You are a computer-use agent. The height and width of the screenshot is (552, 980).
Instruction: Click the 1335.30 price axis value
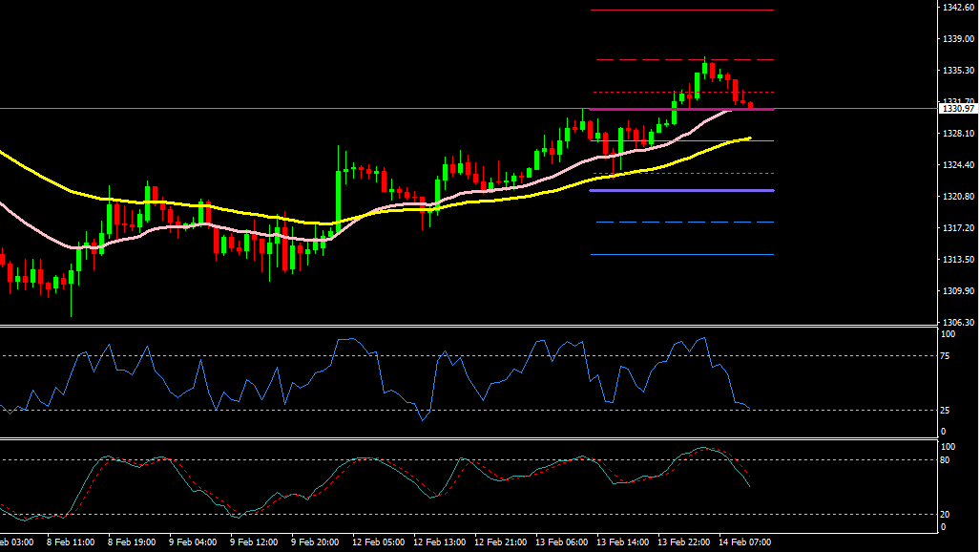958,71
